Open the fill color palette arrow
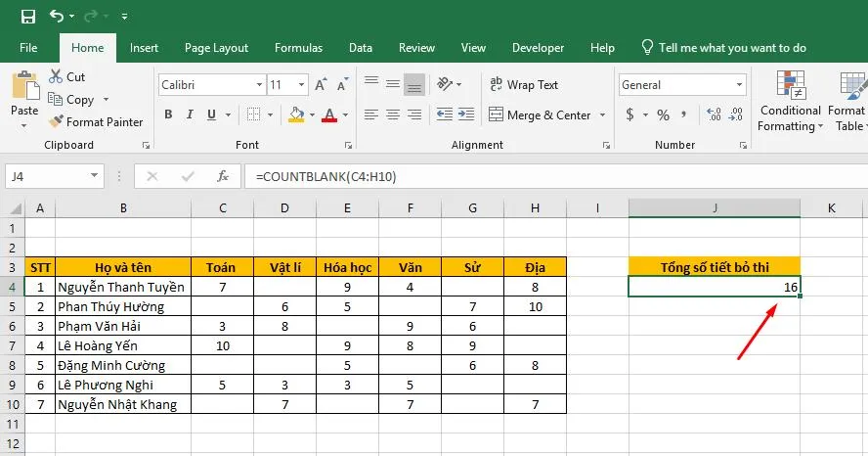 click(x=312, y=115)
